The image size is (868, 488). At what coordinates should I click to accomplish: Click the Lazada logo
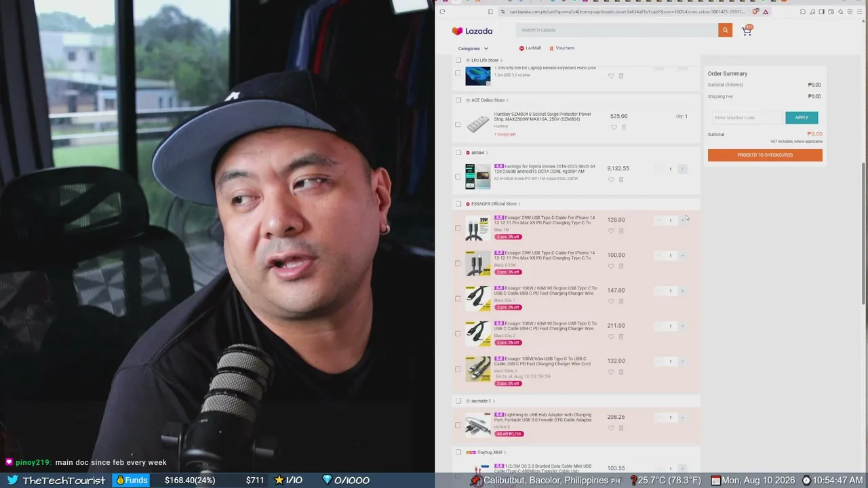pos(472,30)
